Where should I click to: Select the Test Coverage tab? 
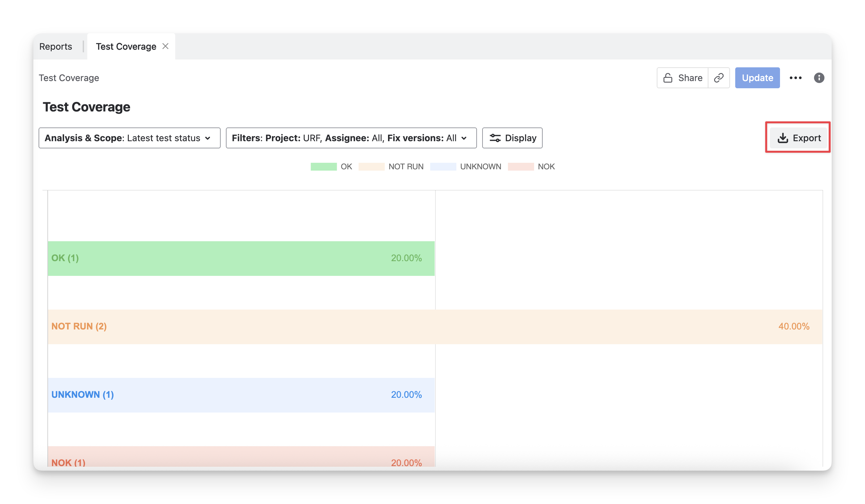point(126,46)
